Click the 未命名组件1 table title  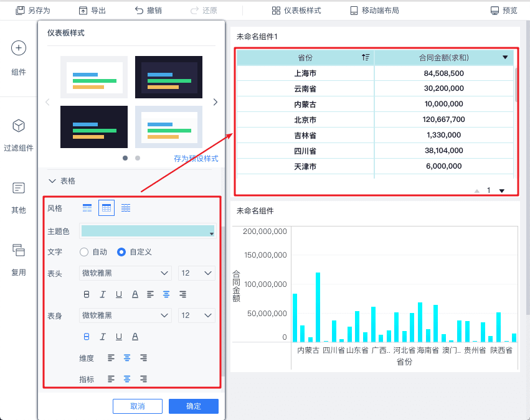pyautogui.click(x=257, y=37)
